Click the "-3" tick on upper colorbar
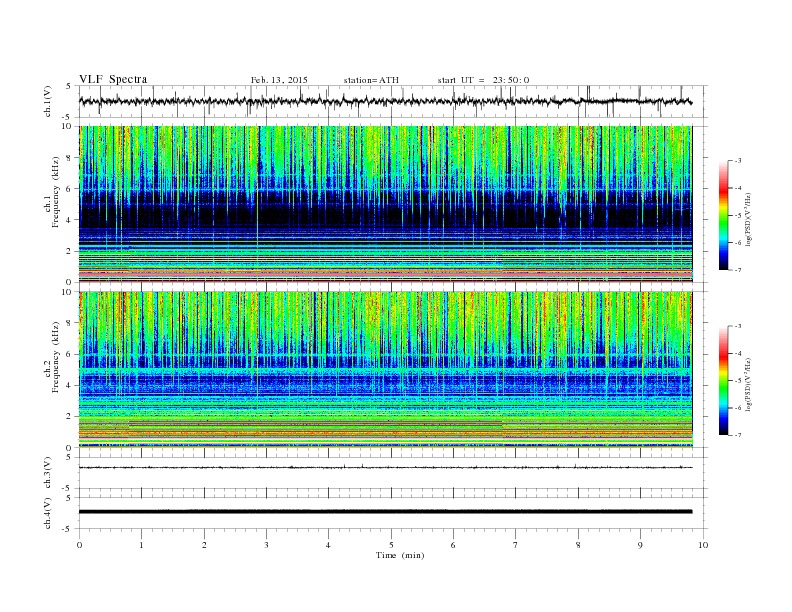 pyautogui.click(x=738, y=161)
